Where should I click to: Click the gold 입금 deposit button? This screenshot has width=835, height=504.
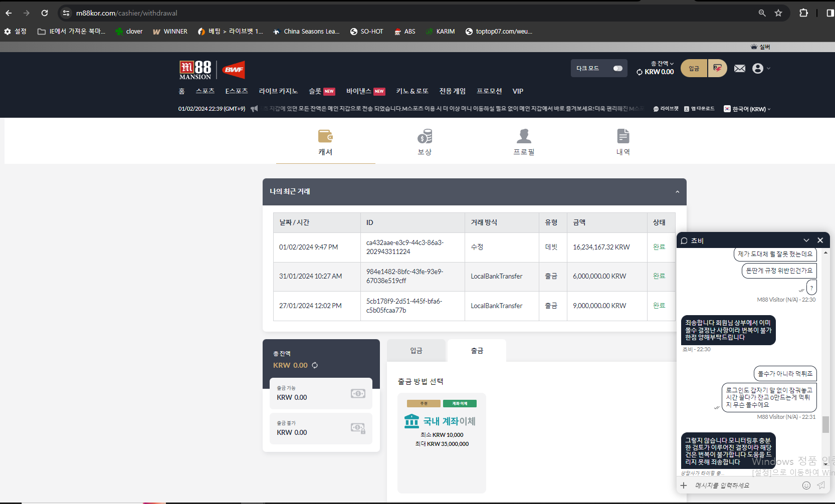coord(694,69)
